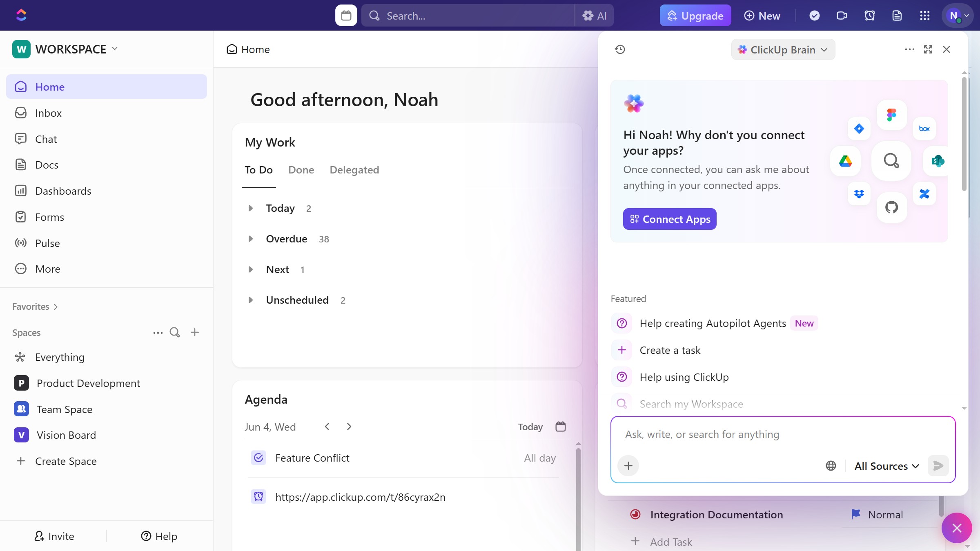
Task: Open the All Sources dropdown
Action: click(x=886, y=466)
